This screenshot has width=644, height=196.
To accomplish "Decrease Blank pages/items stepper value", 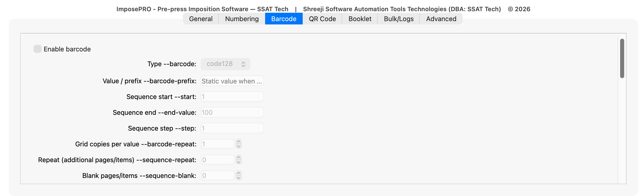I will 238,178.
